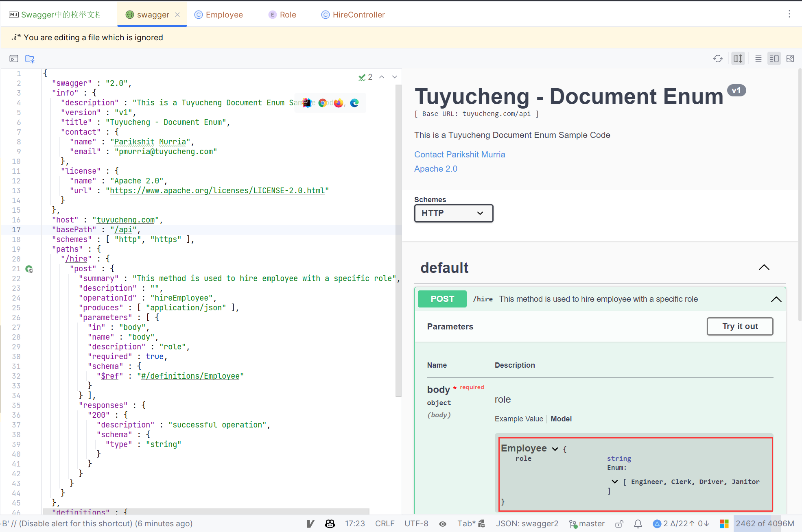Go to next highlighted problem arrow

pos(394,77)
